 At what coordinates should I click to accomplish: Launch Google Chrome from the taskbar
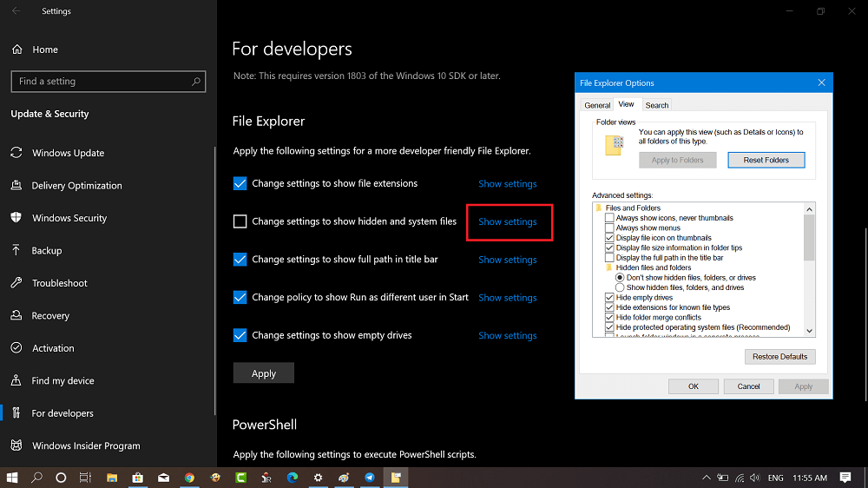189,478
